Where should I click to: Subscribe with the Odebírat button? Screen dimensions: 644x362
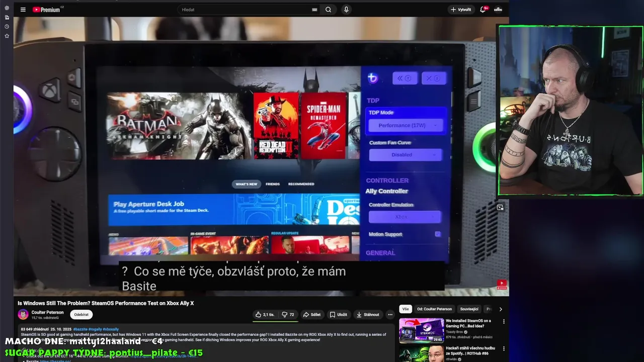(x=81, y=315)
